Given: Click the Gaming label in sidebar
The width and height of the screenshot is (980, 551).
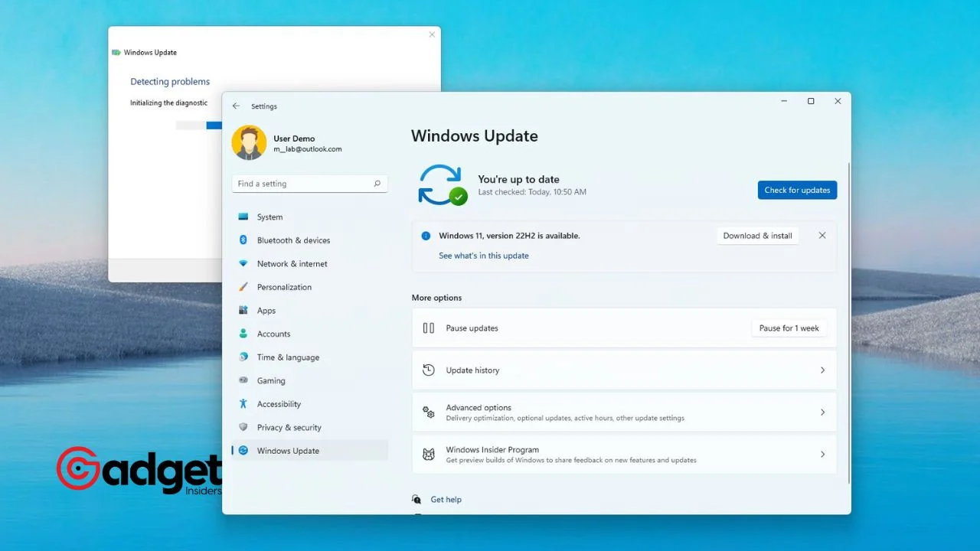Looking at the screenshot, I should [271, 381].
